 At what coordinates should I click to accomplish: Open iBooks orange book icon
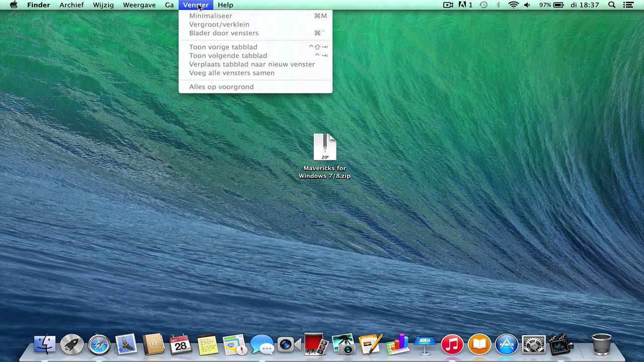[479, 344]
